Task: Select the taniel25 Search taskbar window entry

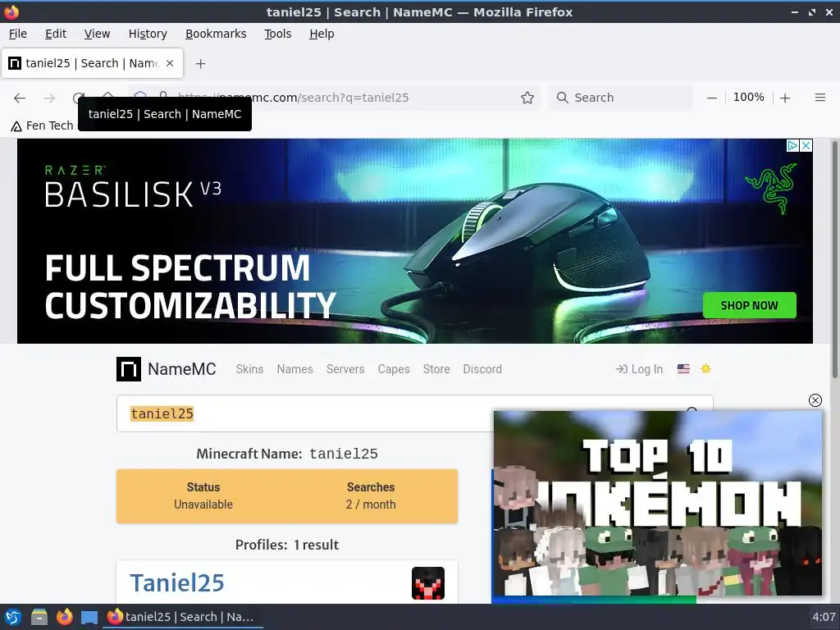Action: coord(182,617)
